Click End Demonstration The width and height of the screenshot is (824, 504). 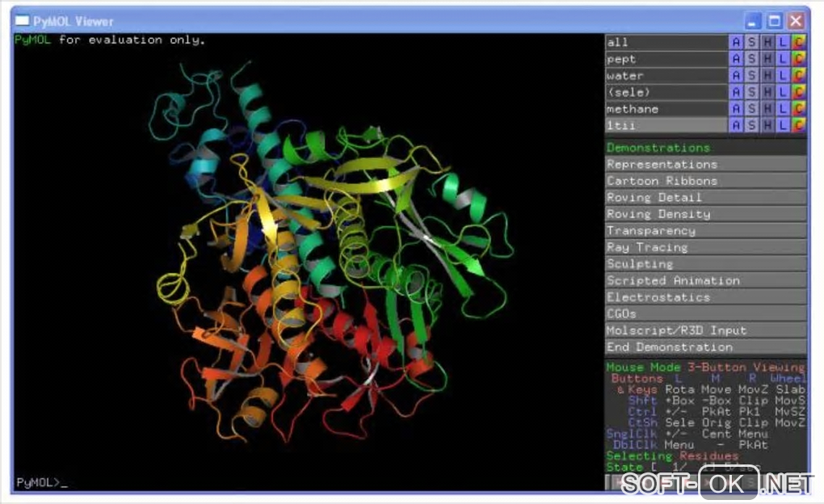click(x=706, y=346)
